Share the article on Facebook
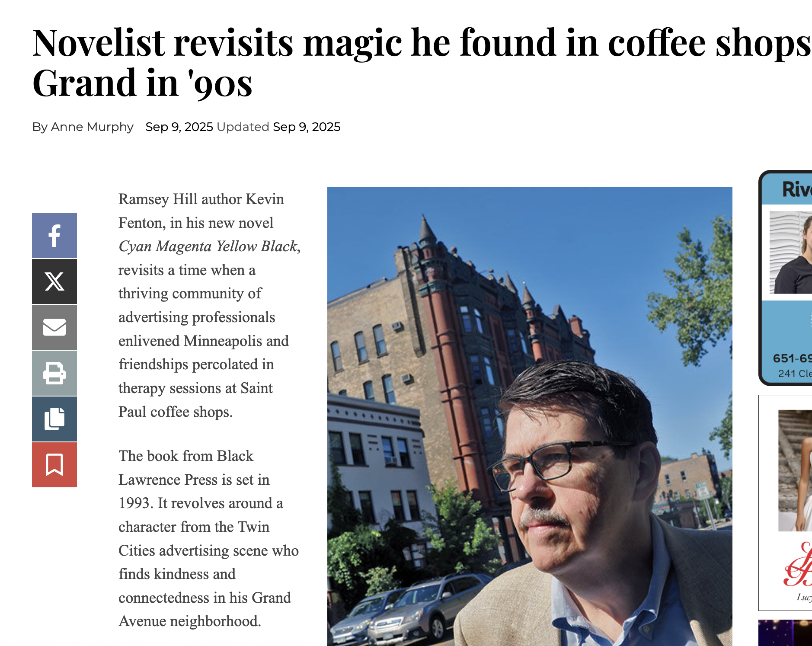This screenshot has height=646, width=812. [x=54, y=236]
